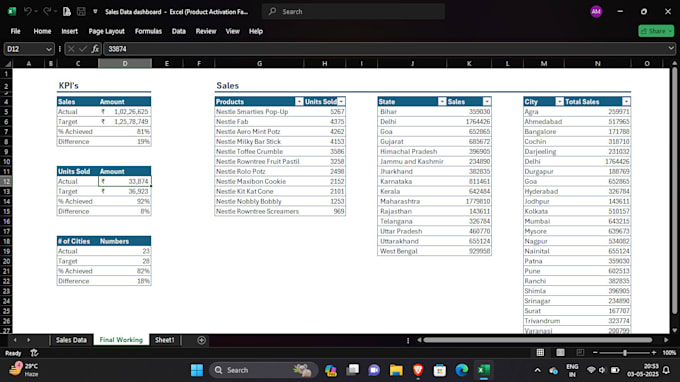
Task: Click the Save icon in quick access toolbar
Action: (x=81, y=12)
